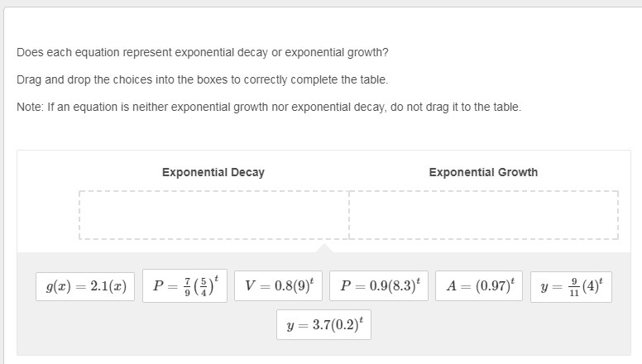Click the P = 7/9(5/4)^t tile
This screenshot has width=642, height=364.
(187, 285)
